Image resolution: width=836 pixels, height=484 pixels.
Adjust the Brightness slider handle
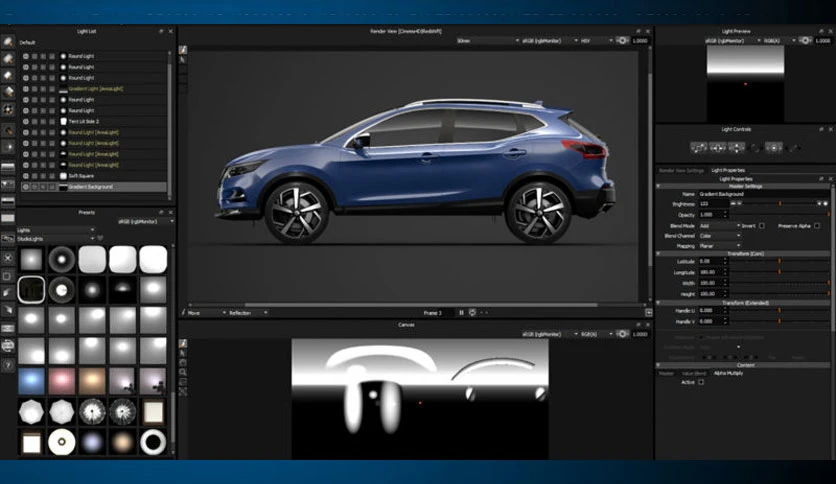coord(780,204)
